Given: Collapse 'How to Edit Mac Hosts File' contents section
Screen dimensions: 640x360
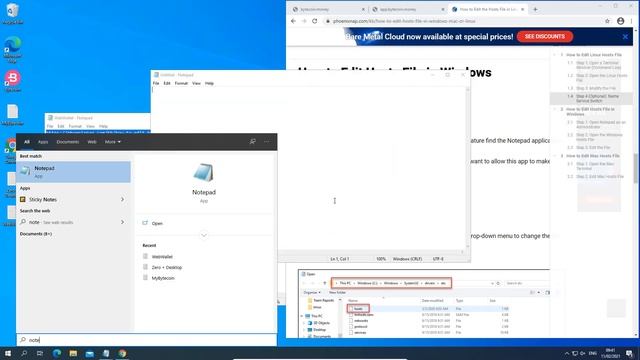Looking at the screenshot, I should 554,156.
